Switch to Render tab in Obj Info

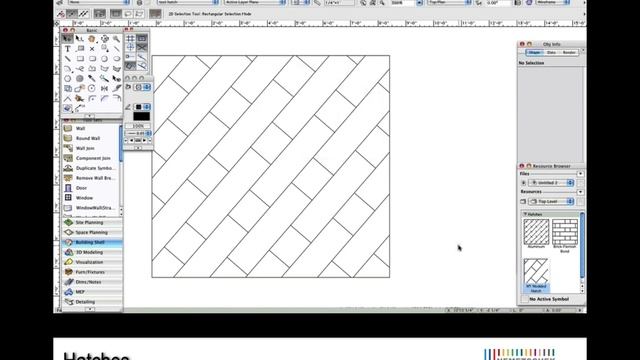[x=569, y=53]
